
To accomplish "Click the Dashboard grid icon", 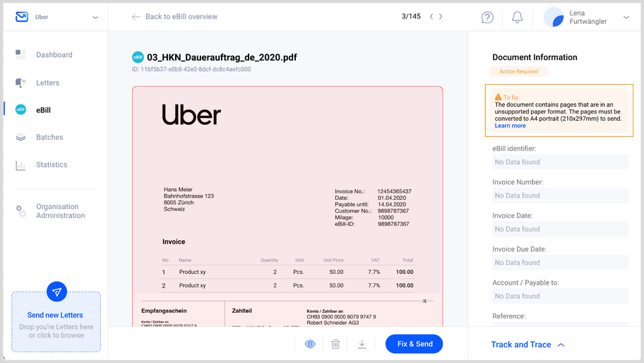I will click(x=20, y=54).
